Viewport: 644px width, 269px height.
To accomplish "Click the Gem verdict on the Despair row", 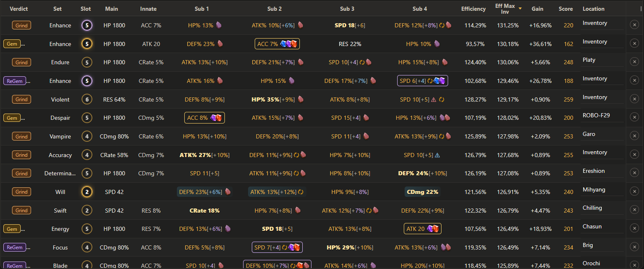I will 12,118.
